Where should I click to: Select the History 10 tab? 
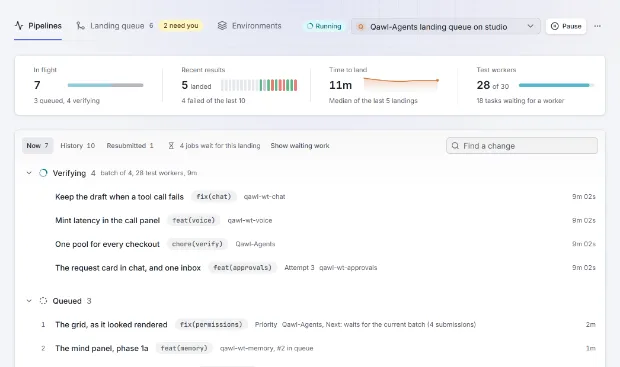pyautogui.click(x=78, y=146)
